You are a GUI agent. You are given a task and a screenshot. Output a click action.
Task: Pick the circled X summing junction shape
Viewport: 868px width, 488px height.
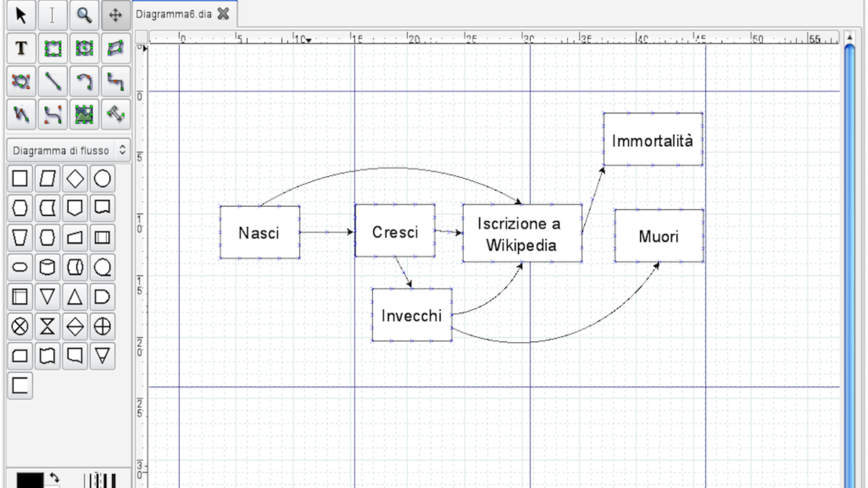click(x=20, y=326)
